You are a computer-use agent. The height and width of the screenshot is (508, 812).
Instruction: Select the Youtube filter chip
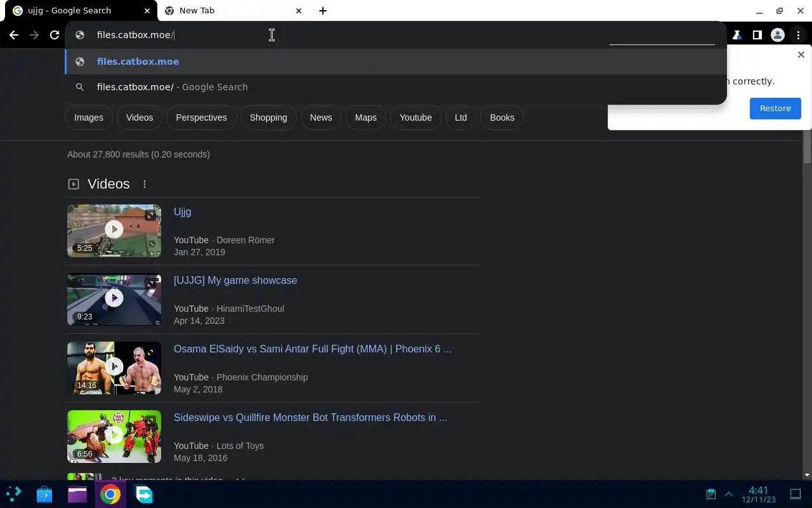point(416,117)
